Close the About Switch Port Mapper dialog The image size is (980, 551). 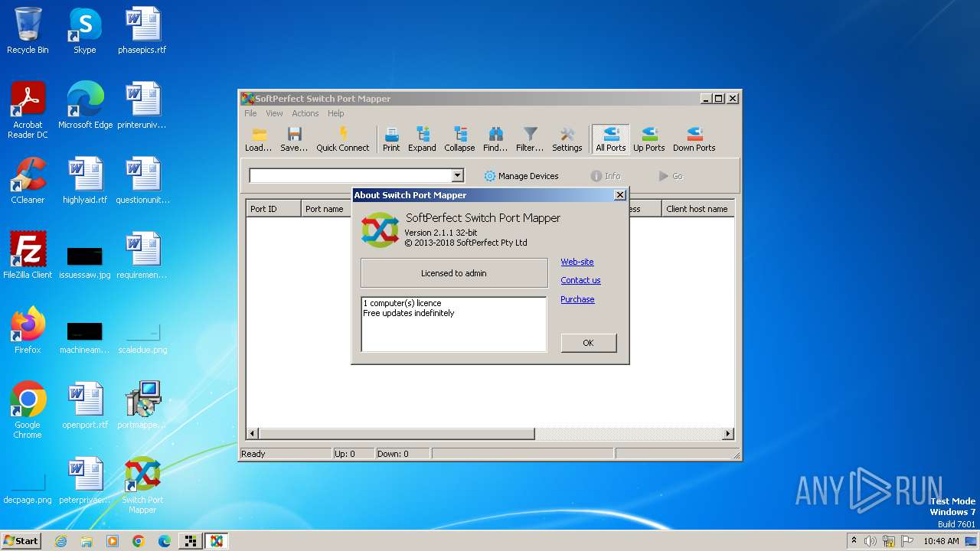click(620, 195)
